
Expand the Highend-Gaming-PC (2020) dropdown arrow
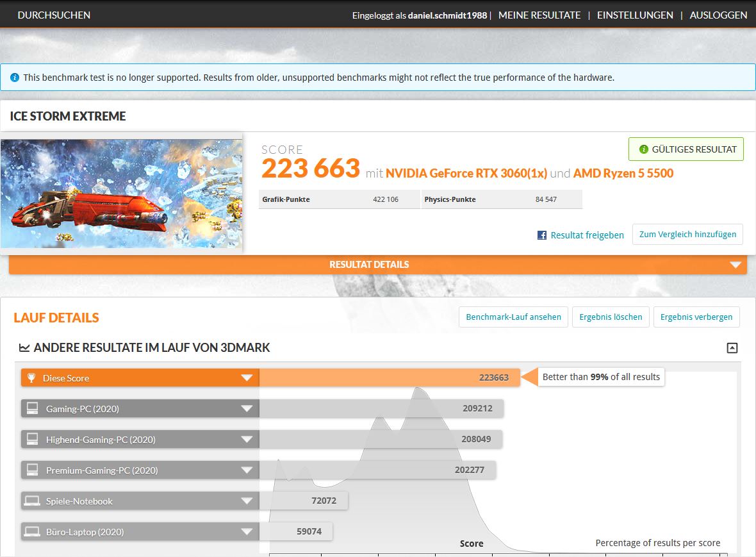click(x=247, y=439)
